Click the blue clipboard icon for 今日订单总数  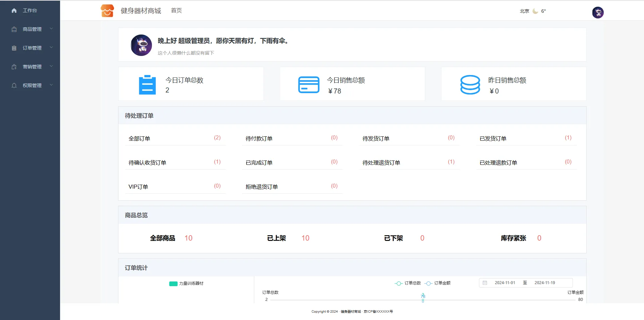click(147, 85)
